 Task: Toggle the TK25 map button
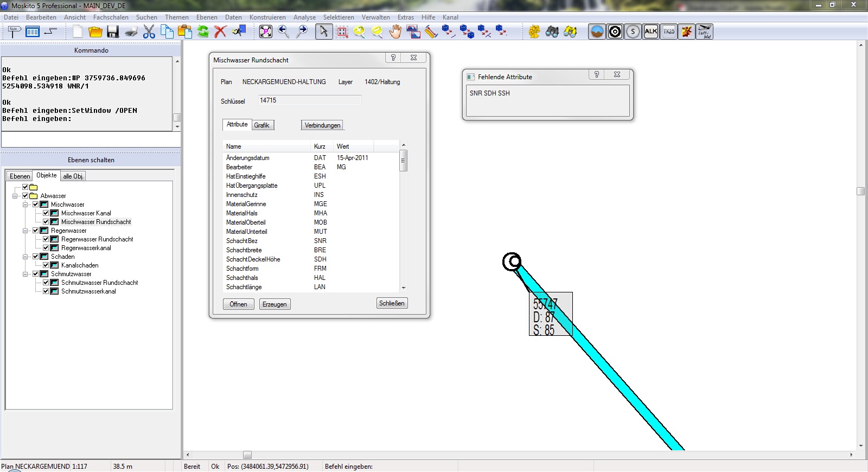point(669,32)
